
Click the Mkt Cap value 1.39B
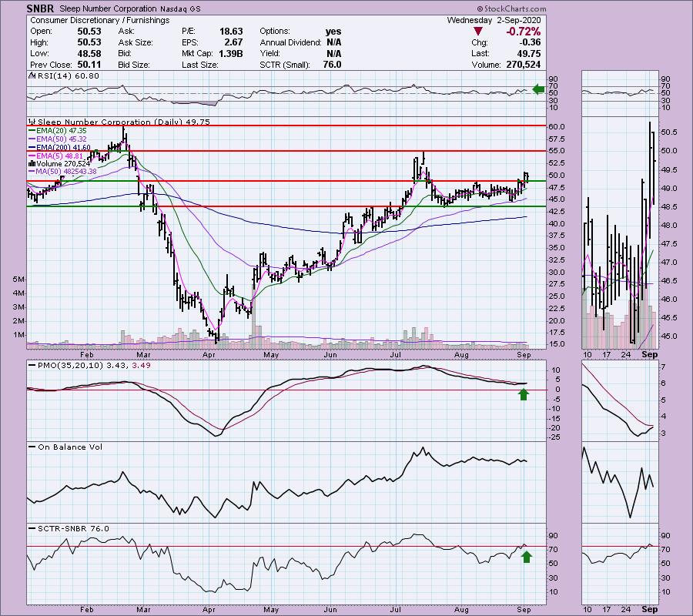(x=229, y=53)
